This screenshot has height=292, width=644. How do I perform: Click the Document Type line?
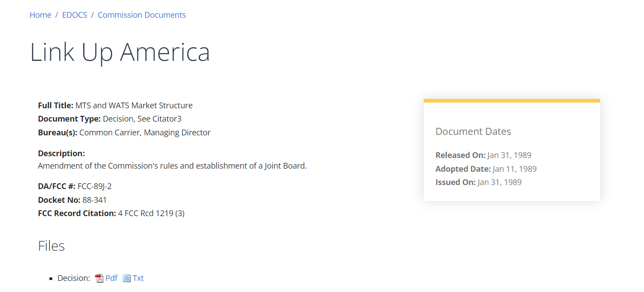(x=109, y=119)
